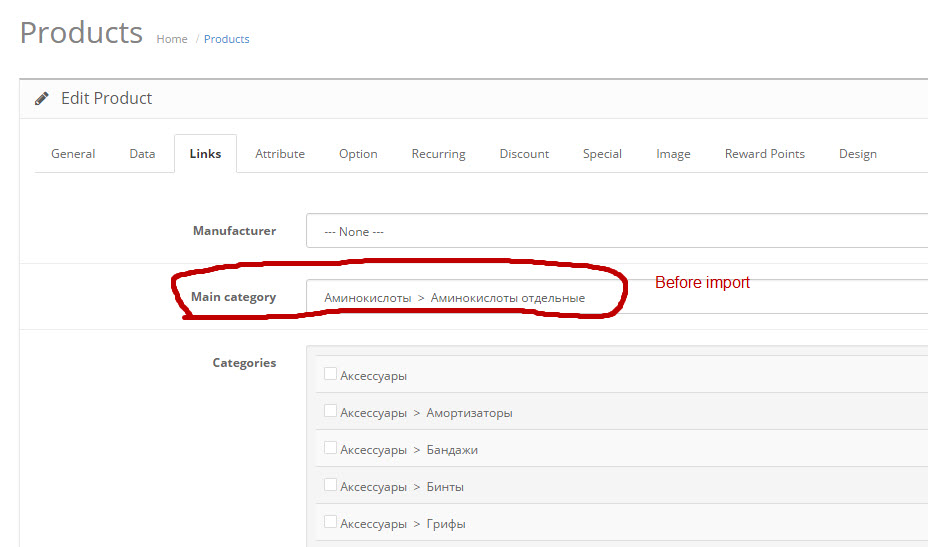The image size is (928, 547).
Task: Open the Manufacturer dropdown showing None
Action: point(617,231)
